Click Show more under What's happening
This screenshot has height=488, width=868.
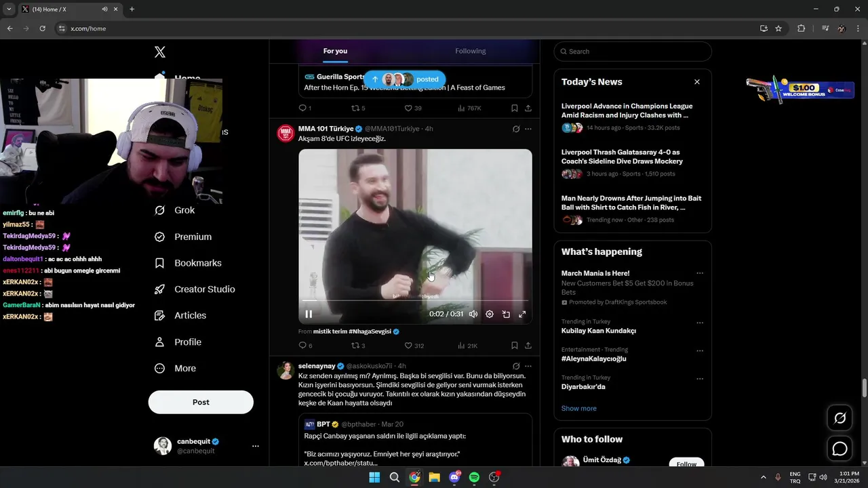[x=579, y=409]
